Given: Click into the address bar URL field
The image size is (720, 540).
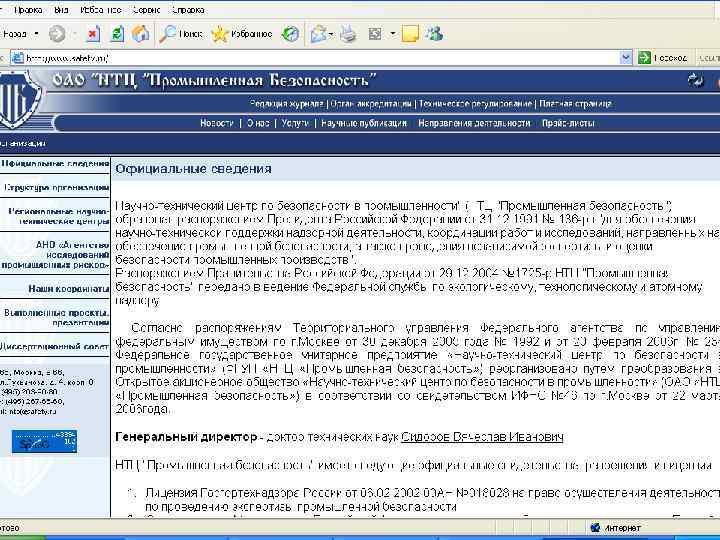Looking at the screenshot, I should [x=321, y=58].
